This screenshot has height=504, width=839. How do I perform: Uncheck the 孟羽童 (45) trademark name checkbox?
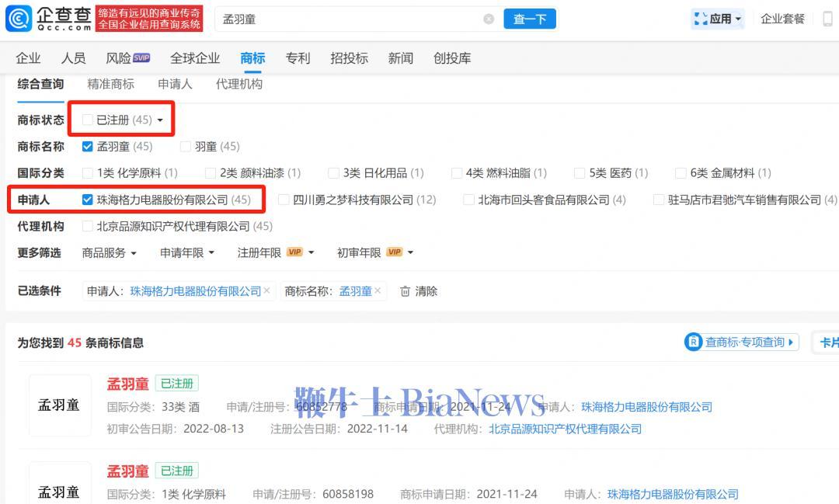coord(87,147)
